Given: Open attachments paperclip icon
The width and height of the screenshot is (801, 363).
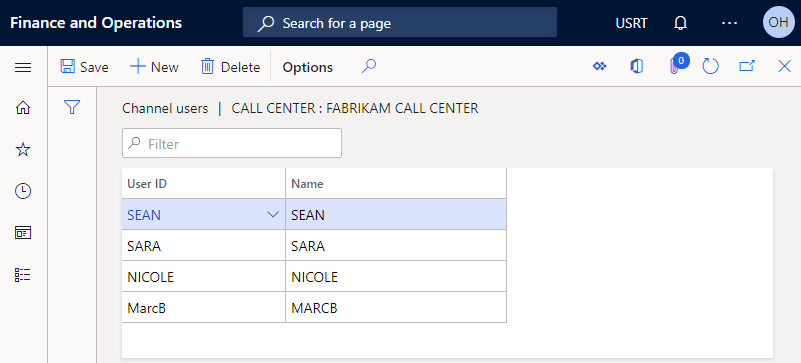Looking at the screenshot, I should [674, 67].
